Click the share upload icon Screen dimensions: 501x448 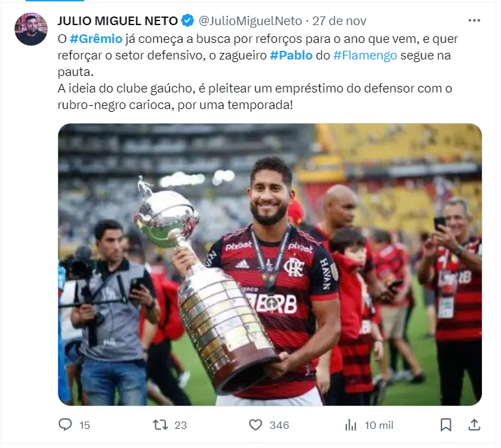point(474,425)
